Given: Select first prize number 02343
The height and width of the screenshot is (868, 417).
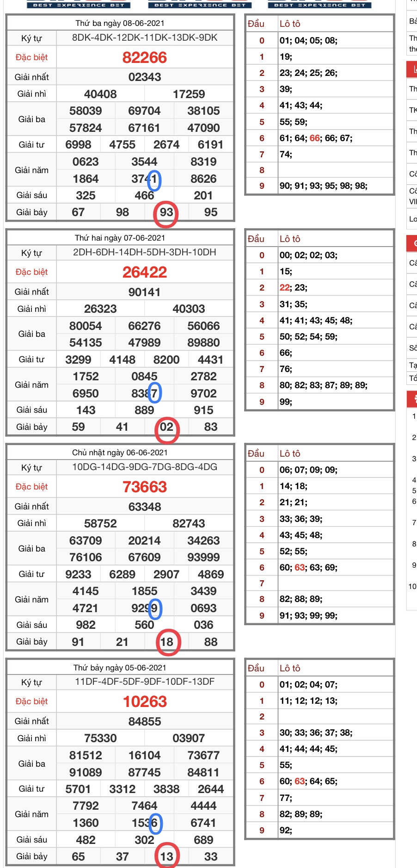Looking at the screenshot, I should pos(145,77).
